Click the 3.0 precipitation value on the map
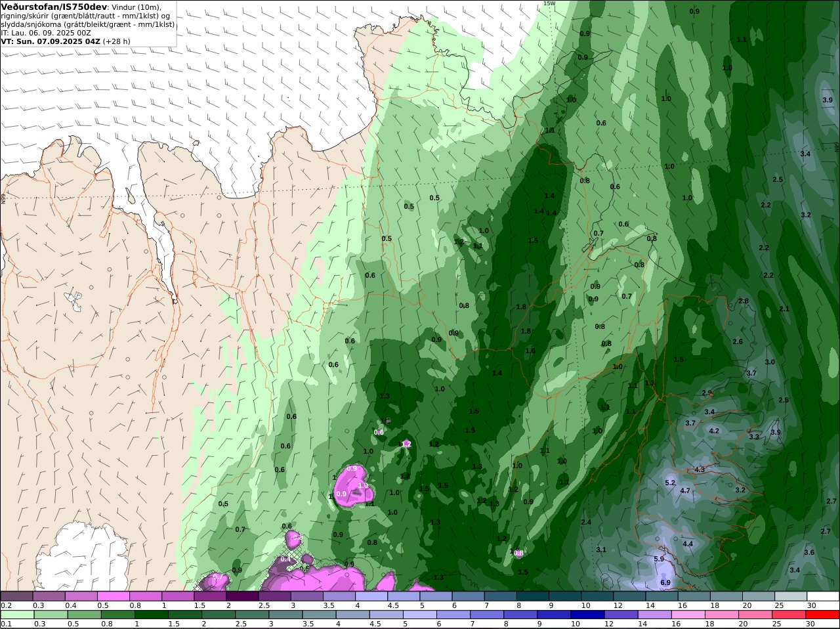Screen dimensions: 840x629 coord(770,362)
